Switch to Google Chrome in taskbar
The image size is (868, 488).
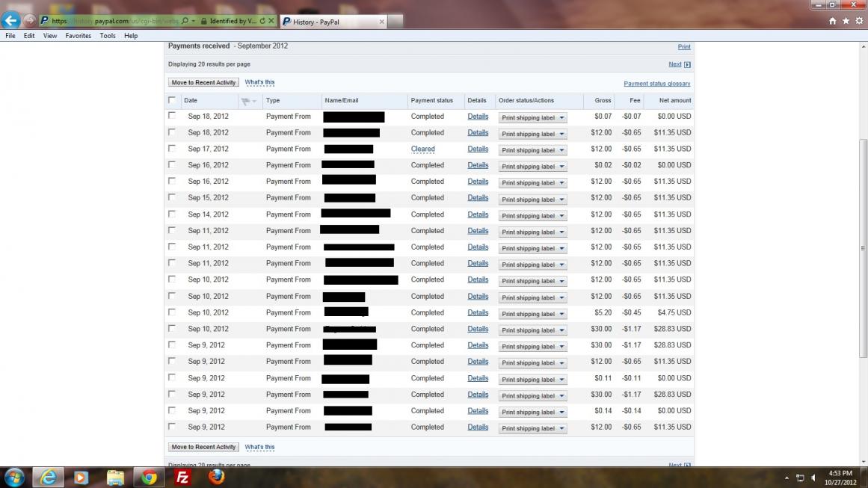pyautogui.click(x=149, y=477)
